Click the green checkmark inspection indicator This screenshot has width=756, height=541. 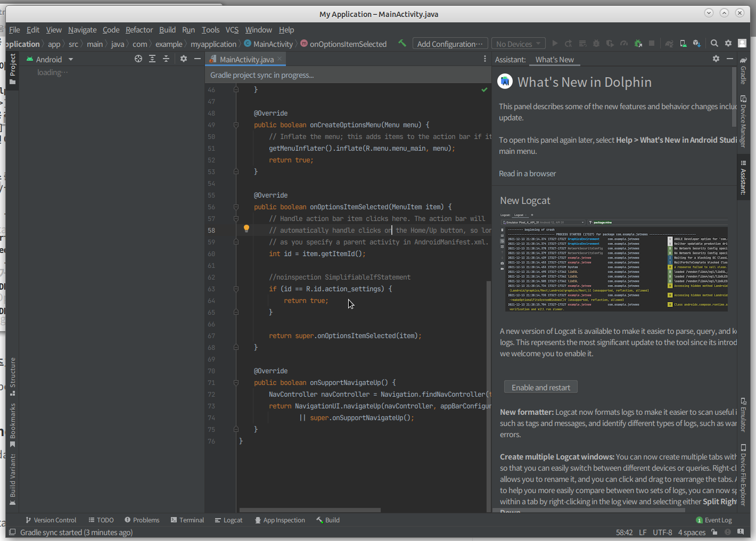point(484,90)
